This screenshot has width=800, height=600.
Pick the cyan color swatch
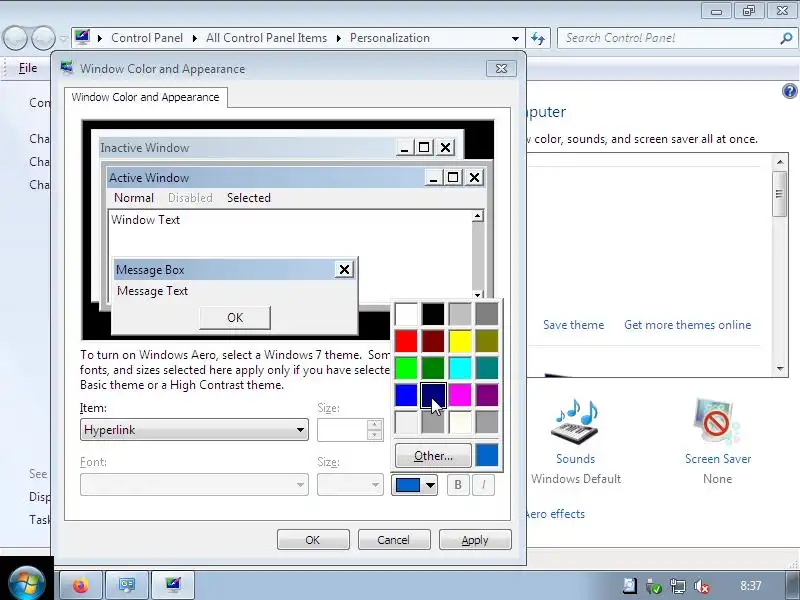pyautogui.click(x=460, y=368)
